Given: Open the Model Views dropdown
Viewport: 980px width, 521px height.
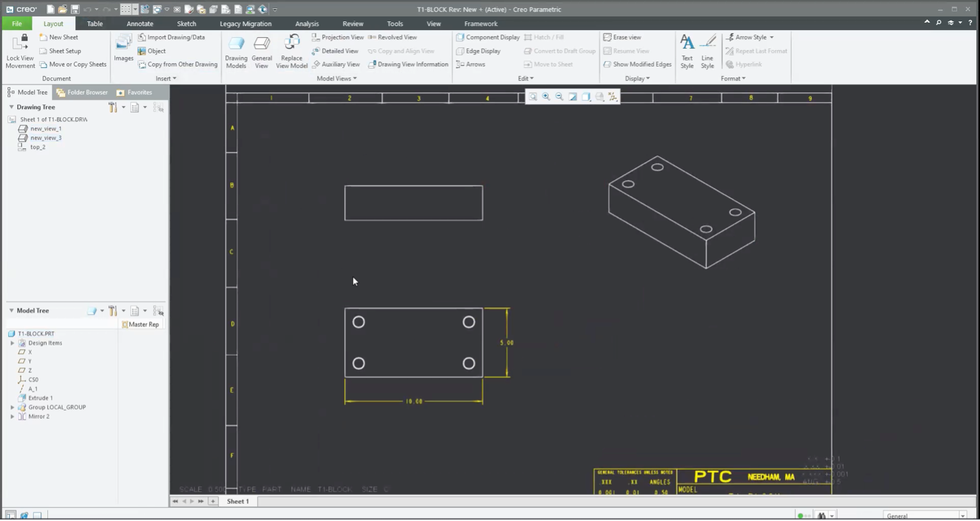Looking at the screenshot, I should [335, 78].
